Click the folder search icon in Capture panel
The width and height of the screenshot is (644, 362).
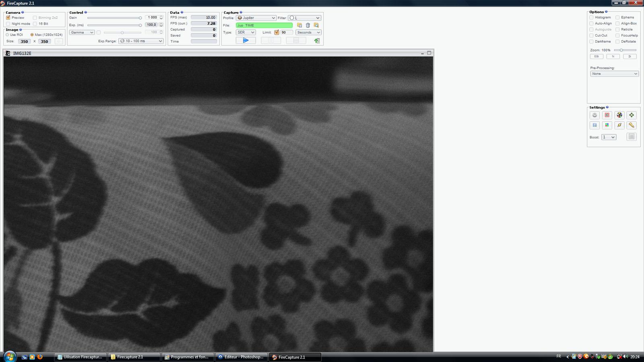click(x=316, y=25)
